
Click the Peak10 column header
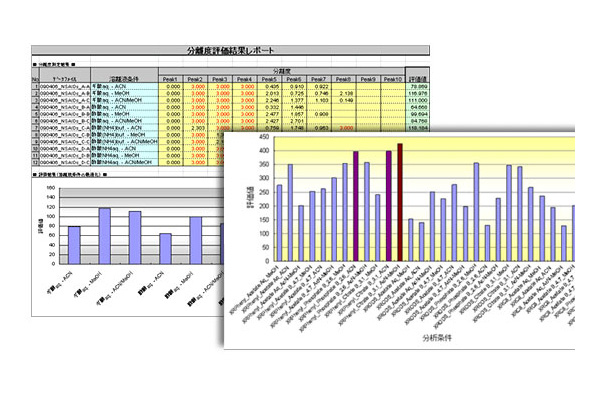click(x=393, y=79)
